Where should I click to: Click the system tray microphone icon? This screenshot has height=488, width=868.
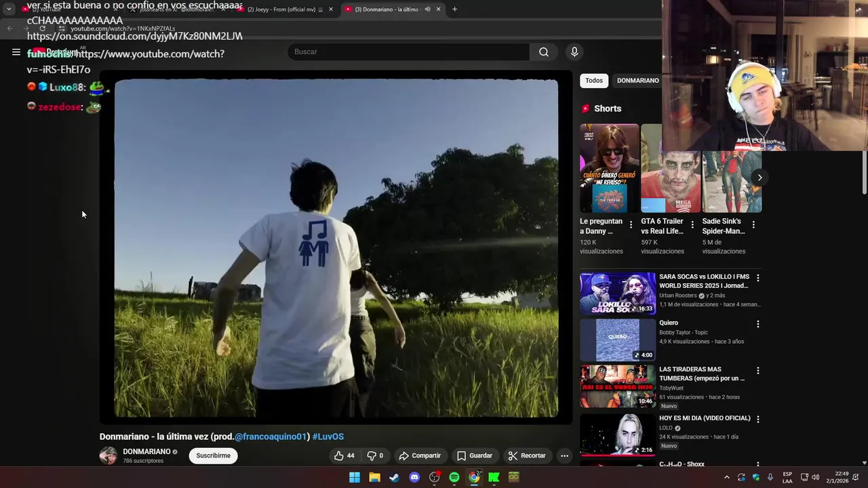pyautogui.click(x=770, y=477)
